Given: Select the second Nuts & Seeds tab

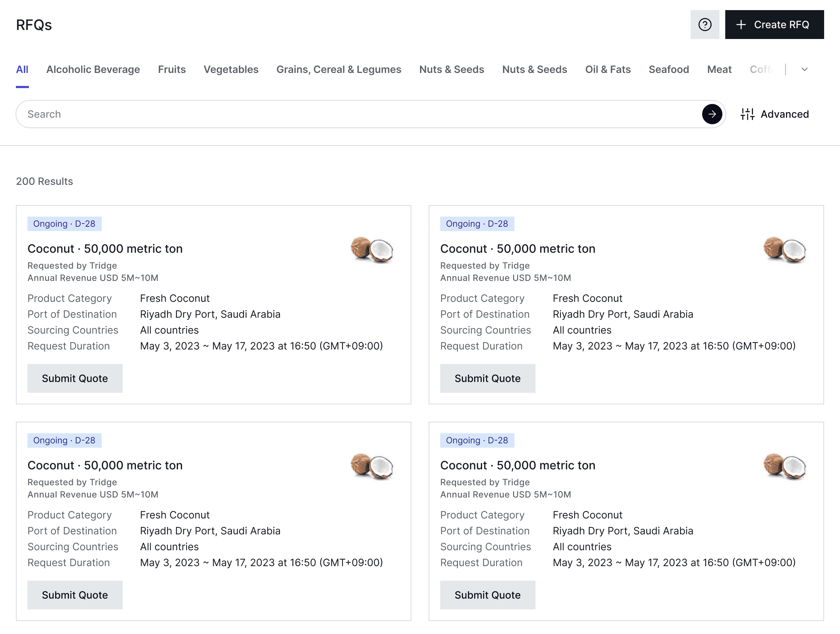Looking at the screenshot, I should (534, 70).
